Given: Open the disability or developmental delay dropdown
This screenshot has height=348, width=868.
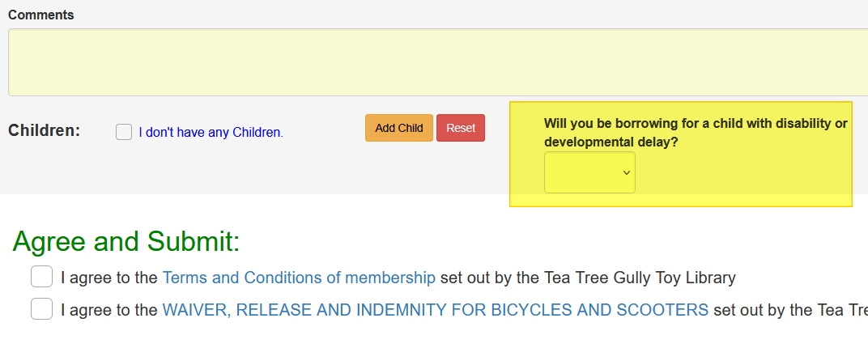Looking at the screenshot, I should 589,172.
